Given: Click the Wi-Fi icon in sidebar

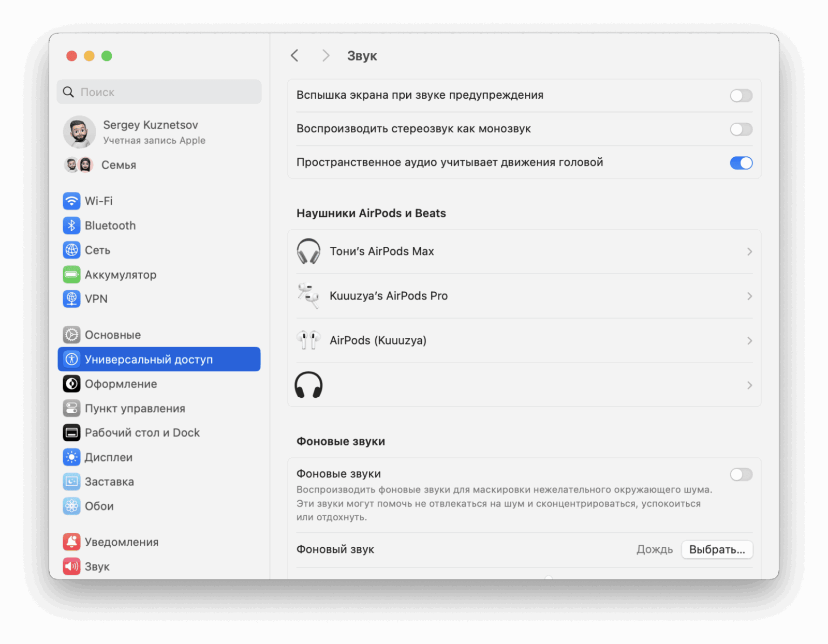Looking at the screenshot, I should click(x=71, y=201).
